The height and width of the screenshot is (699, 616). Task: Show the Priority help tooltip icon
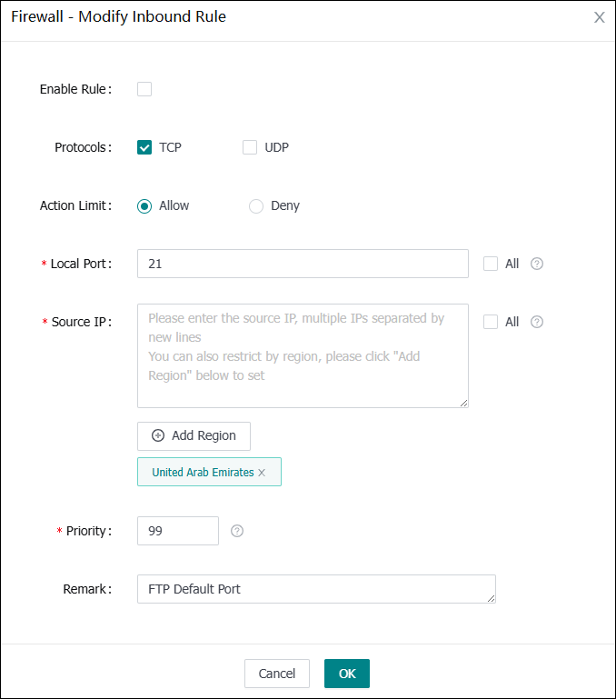click(x=237, y=531)
